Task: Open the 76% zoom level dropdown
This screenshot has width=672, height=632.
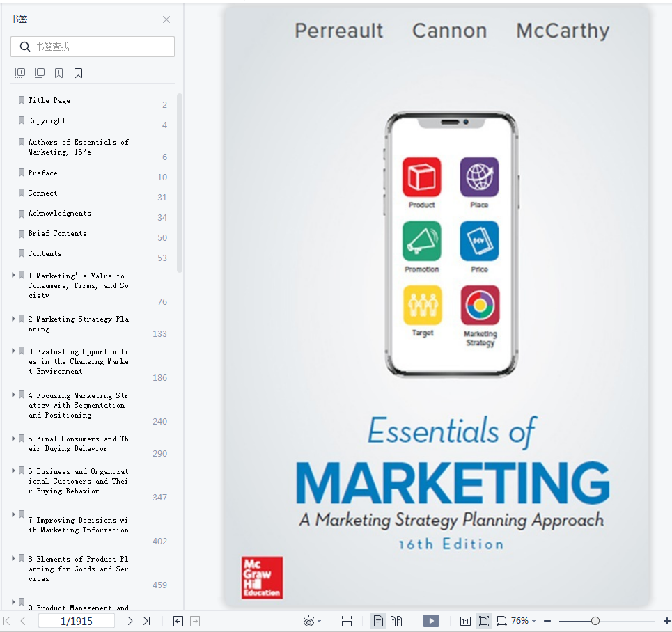Action: click(x=523, y=621)
